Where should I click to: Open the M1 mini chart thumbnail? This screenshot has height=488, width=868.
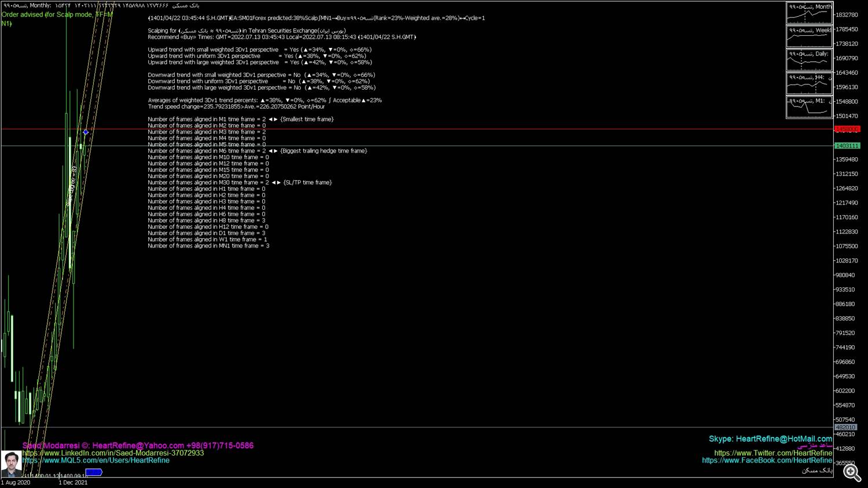tap(809, 107)
